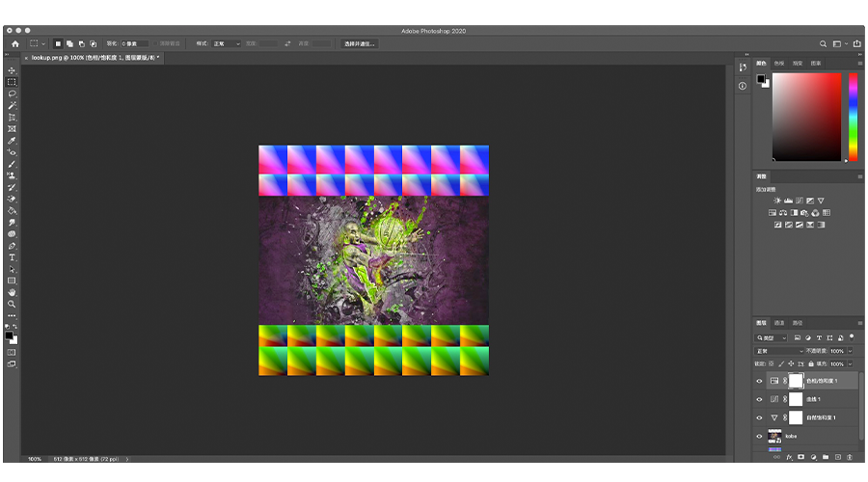Select the Rectangular Marquee tool in toolbox

[12, 82]
